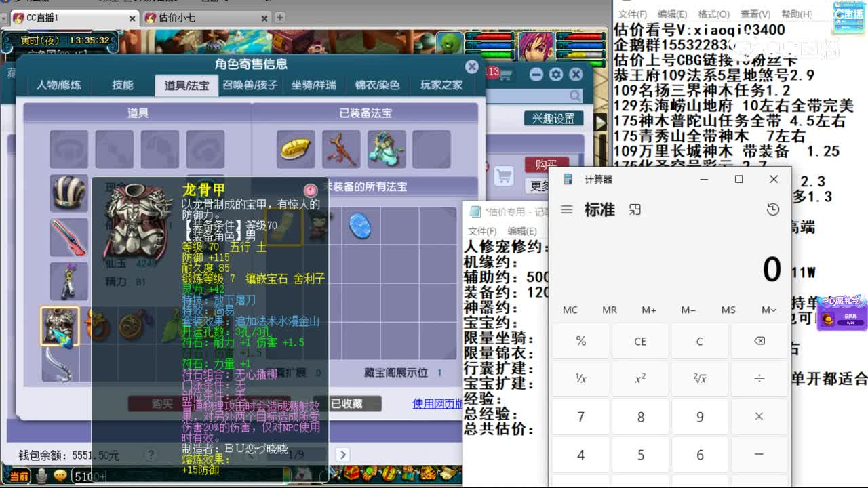
Task: Click the percent key on calculator
Action: click(581, 341)
